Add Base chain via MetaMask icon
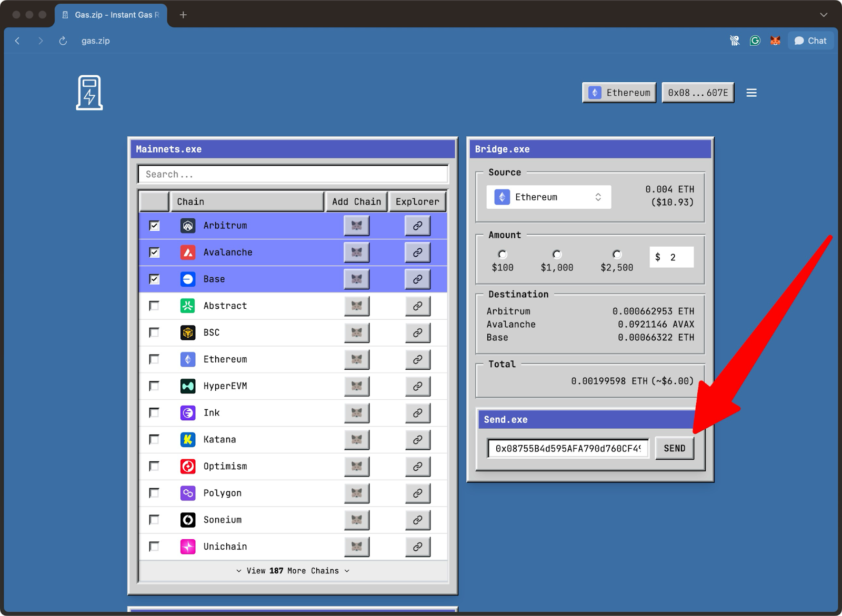 [x=357, y=279]
